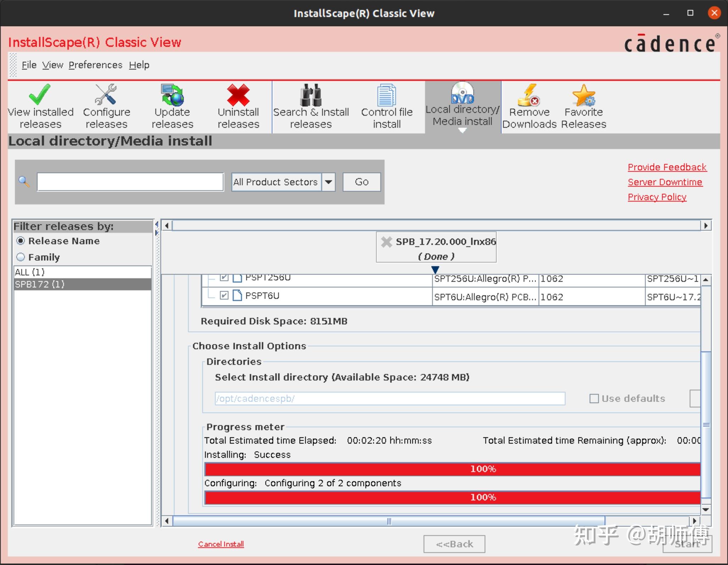Open the View menu
This screenshot has width=728, height=565.
click(x=53, y=65)
